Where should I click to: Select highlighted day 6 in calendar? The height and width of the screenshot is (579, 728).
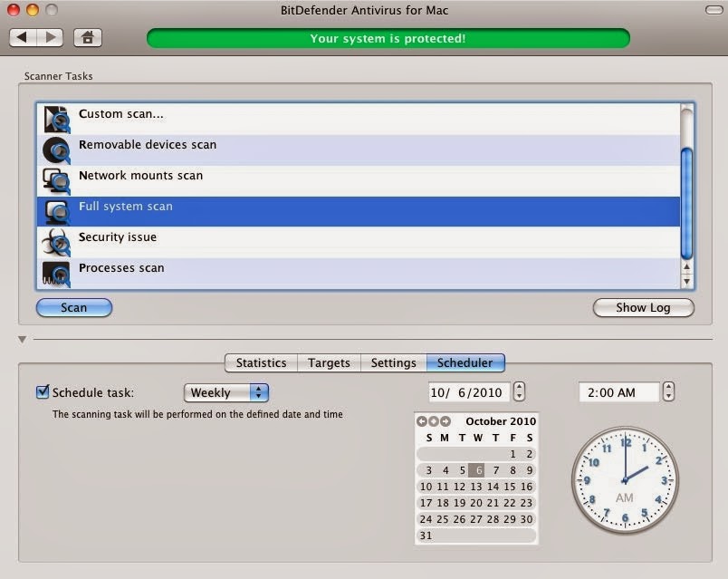476,470
